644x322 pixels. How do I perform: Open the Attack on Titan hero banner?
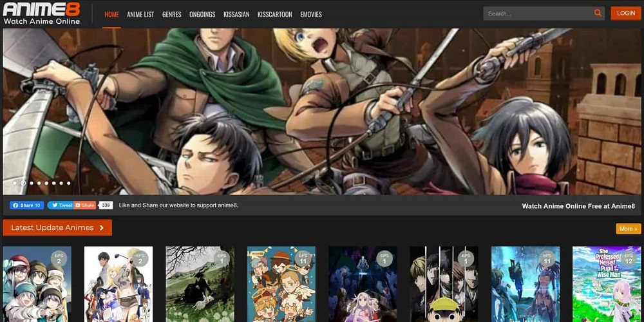pyautogui.click(x=322, y=111)
